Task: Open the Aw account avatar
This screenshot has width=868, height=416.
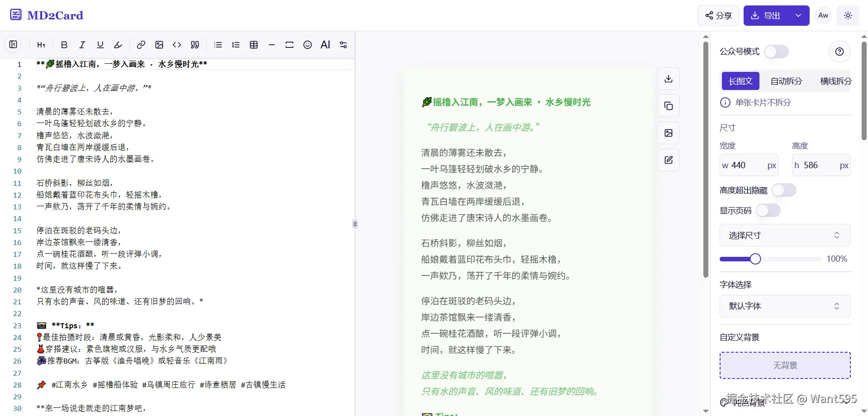Action: (823, 15)
